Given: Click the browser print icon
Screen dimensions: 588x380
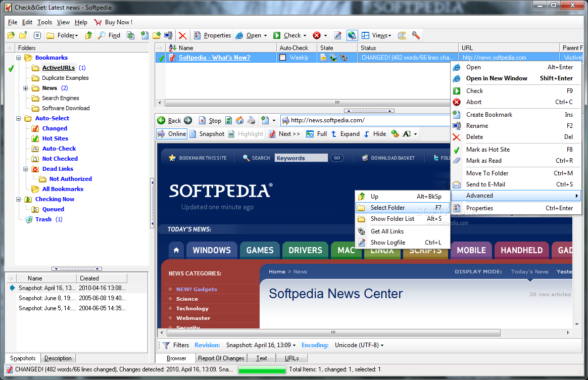Looking at the screenshot, I should click(x=251, y=120).
